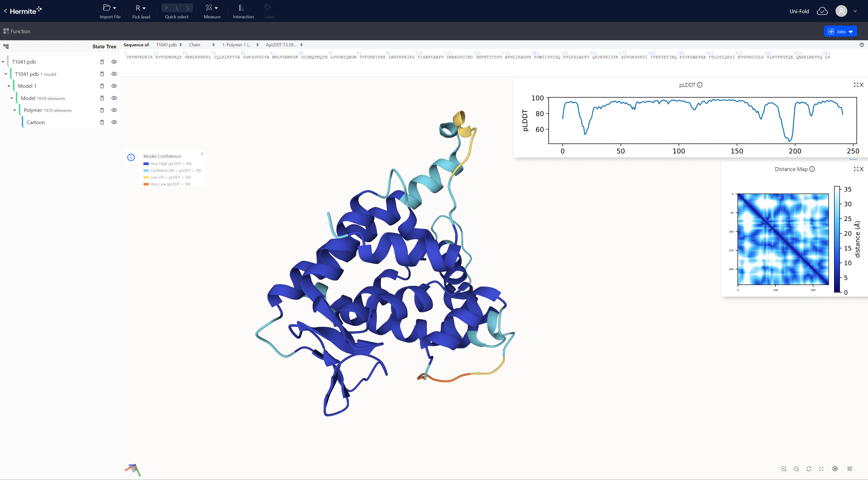The image size is (868, 480).
Task: Click the distance map heatmap image
Action: pyautogui.click(x=783, y=239)
